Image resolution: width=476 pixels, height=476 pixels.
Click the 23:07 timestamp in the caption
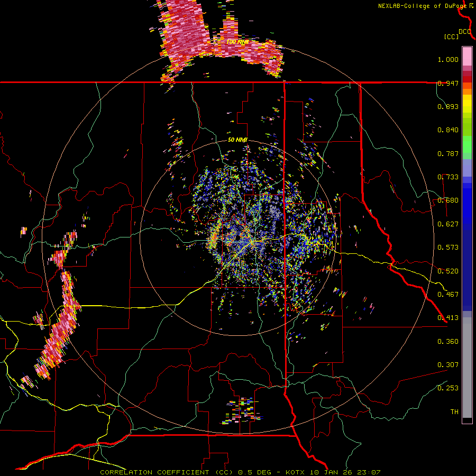[368, 472]
